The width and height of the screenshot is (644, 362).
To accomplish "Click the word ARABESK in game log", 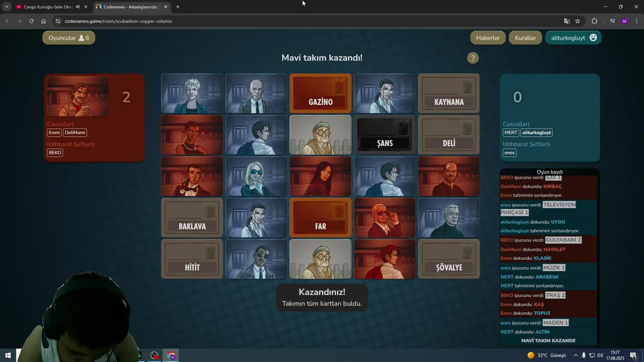I will tap(547, 277).
